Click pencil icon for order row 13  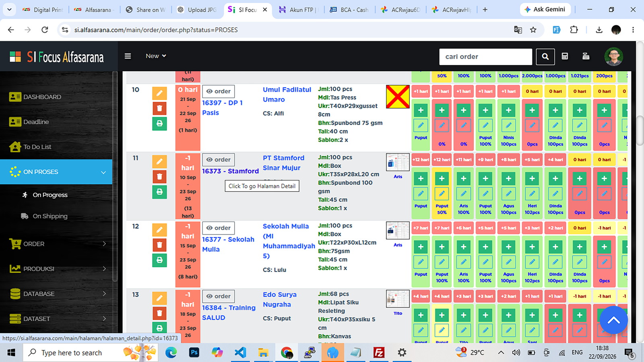tap(159, 298)
